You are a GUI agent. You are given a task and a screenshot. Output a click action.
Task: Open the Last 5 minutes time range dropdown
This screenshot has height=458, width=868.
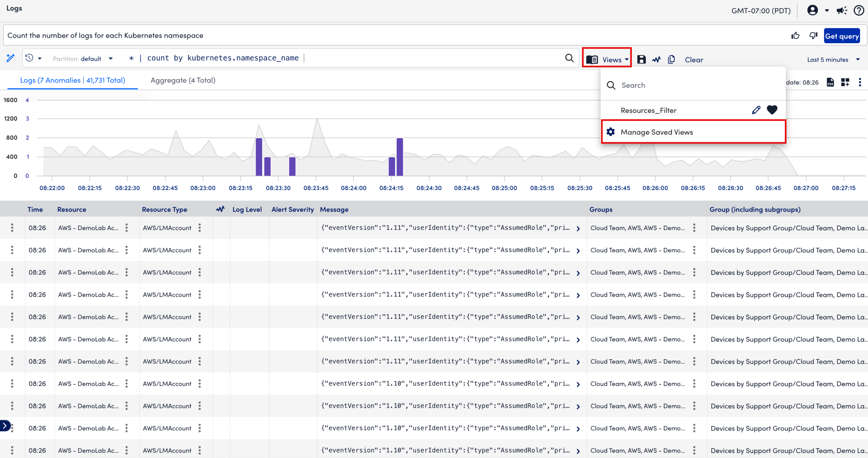pyautogui.click(x=833, y=60)
